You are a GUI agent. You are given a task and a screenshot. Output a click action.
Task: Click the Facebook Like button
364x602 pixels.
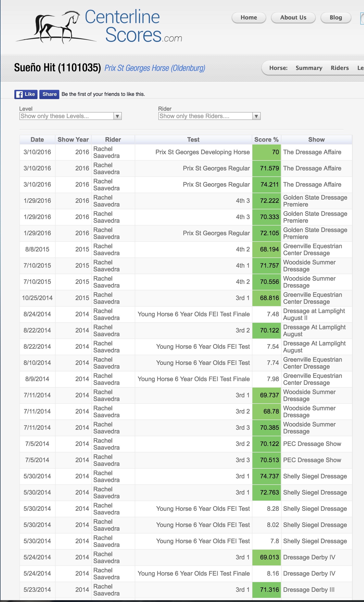[x=26, y=94]
